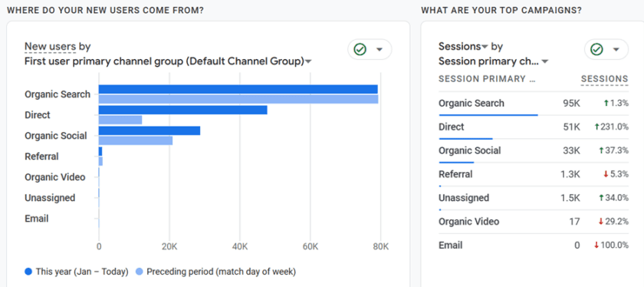
Task: Click the New users metric label
Action: coord(50,47)
